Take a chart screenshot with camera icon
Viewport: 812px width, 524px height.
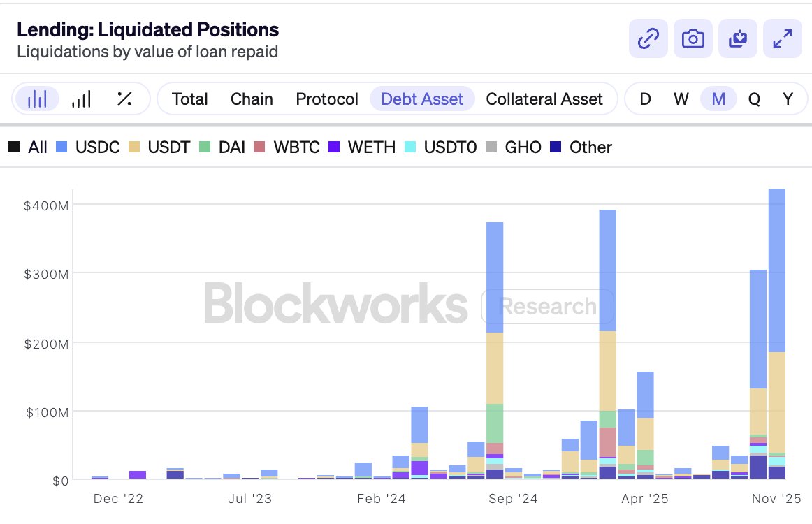tap(693, 39)
